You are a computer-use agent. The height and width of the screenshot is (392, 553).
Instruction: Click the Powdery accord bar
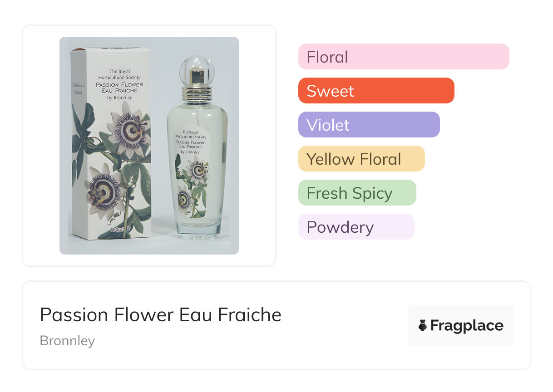tap(356, 227)
